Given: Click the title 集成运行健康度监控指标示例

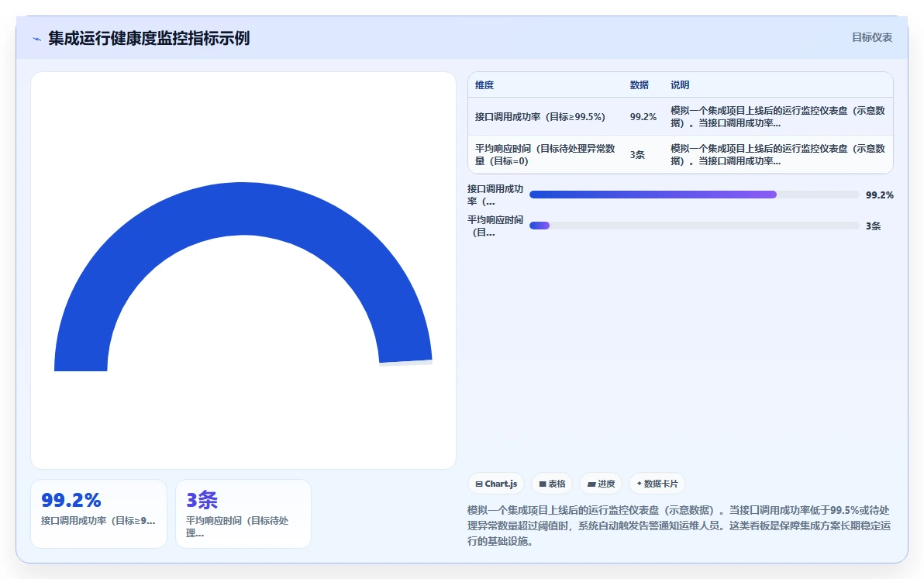Looking at the screenshot, I should tap(149, 38).
